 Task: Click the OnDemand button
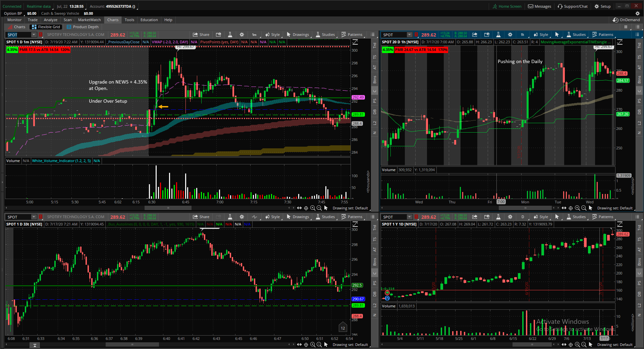coord(626,20)
